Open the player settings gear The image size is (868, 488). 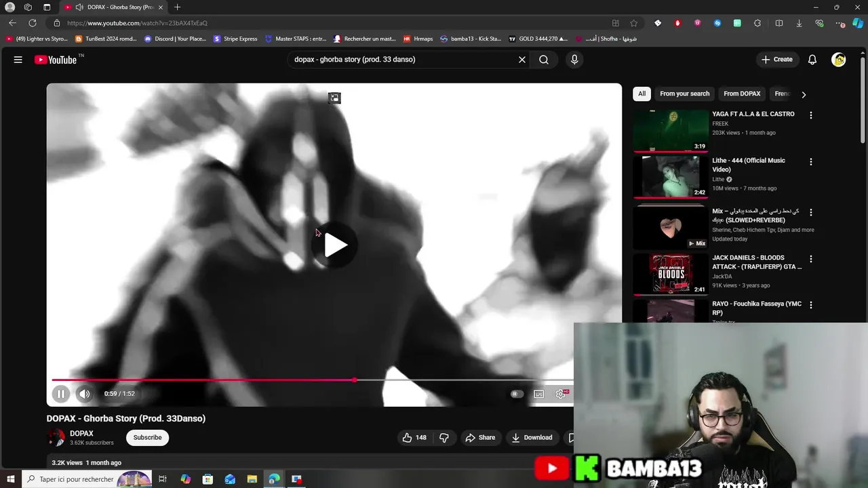(561, 394)
